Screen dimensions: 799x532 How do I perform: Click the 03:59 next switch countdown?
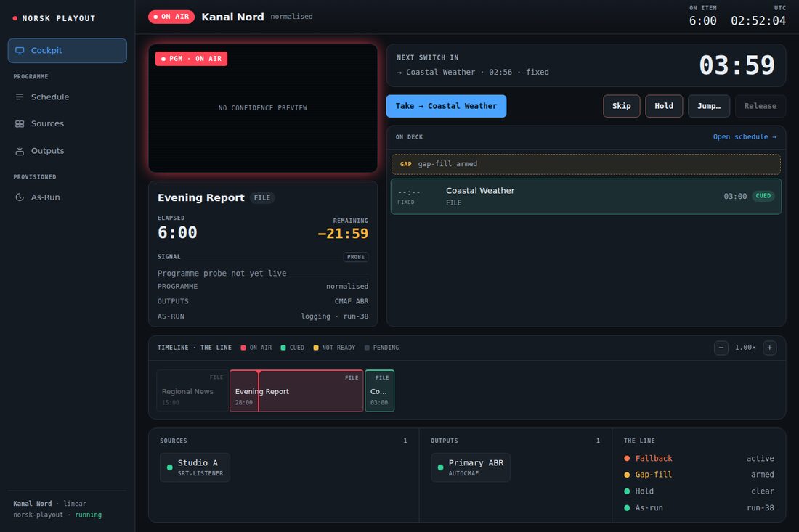[x=737, y=65]
